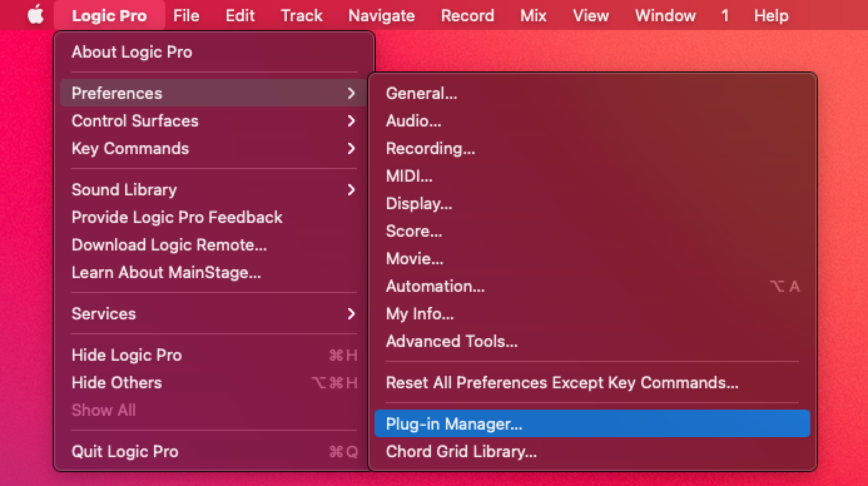Open the Plug-in Manager
This screenshot has height=486, width=868.
tap(592, 424)
